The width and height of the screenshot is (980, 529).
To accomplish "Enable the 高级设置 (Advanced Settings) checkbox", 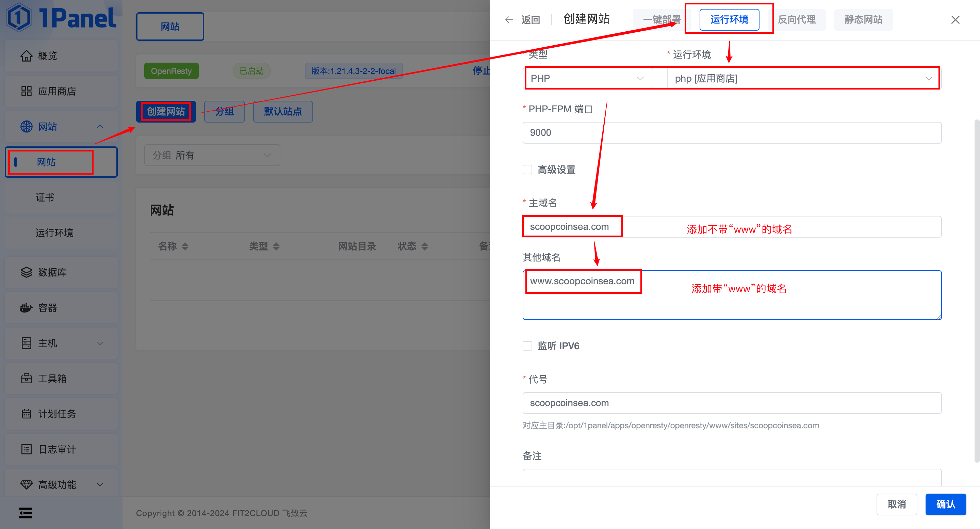I will tap(527, 170).
